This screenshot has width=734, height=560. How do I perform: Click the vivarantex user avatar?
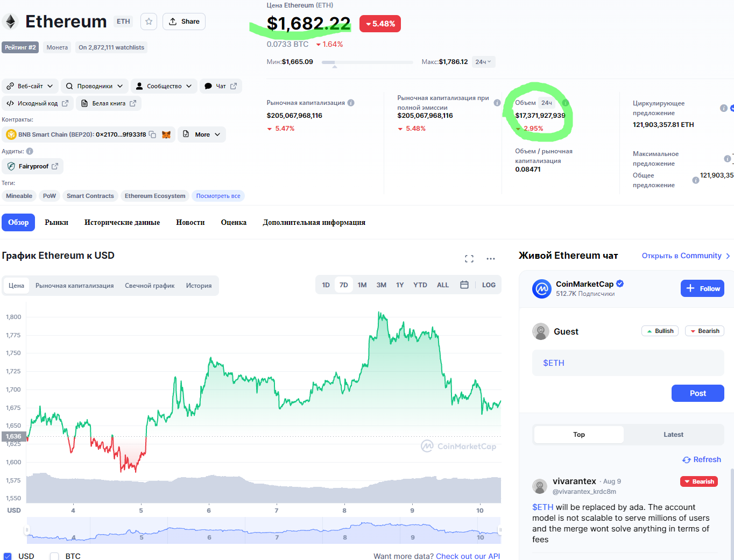point(540,486)
